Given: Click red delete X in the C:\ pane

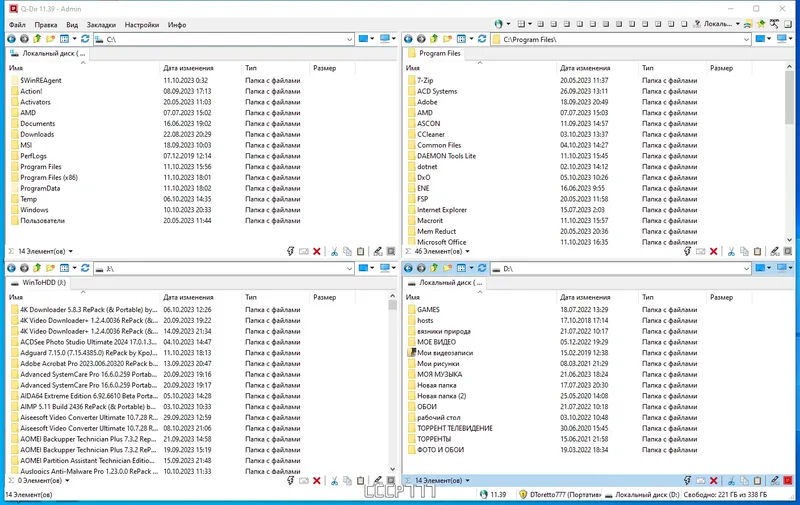Looking at the screenshot, I should 317,251.
